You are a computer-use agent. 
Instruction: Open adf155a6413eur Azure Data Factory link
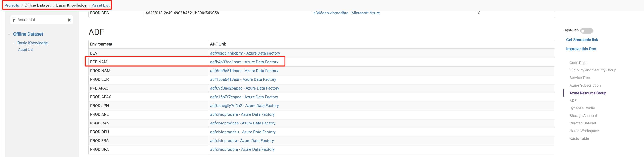243,80
